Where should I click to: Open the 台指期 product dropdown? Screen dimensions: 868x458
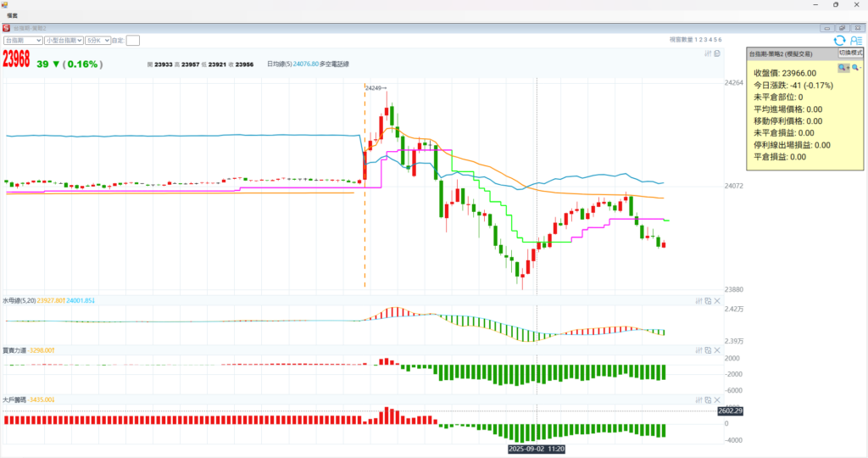[23, 40]
